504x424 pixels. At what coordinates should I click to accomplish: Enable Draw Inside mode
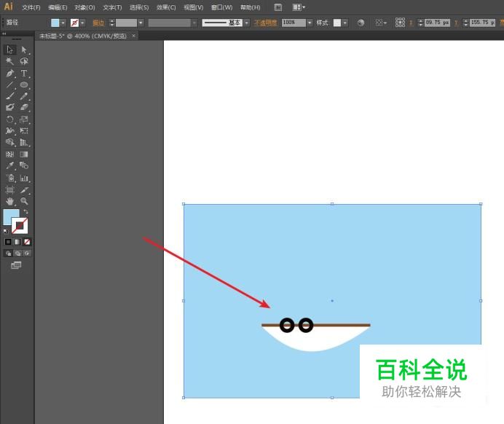(27, 254)
